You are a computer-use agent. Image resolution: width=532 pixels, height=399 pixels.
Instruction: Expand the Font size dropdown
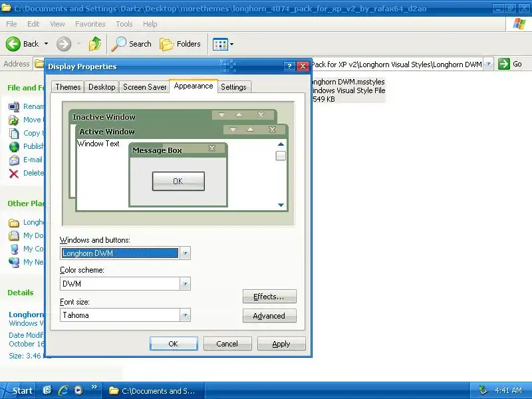(186, 315)
